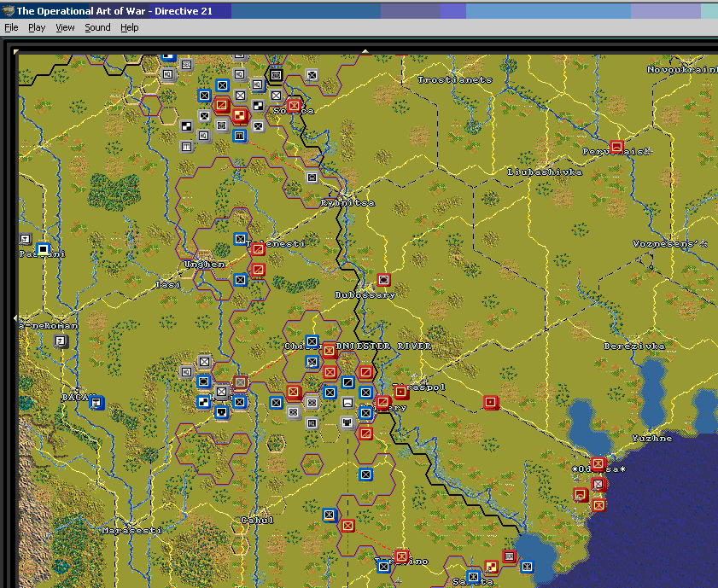Viewport: 718px width, 588px height.
Task: Click the scroll-left arrow on map edge
Action: tap(15, 317)
